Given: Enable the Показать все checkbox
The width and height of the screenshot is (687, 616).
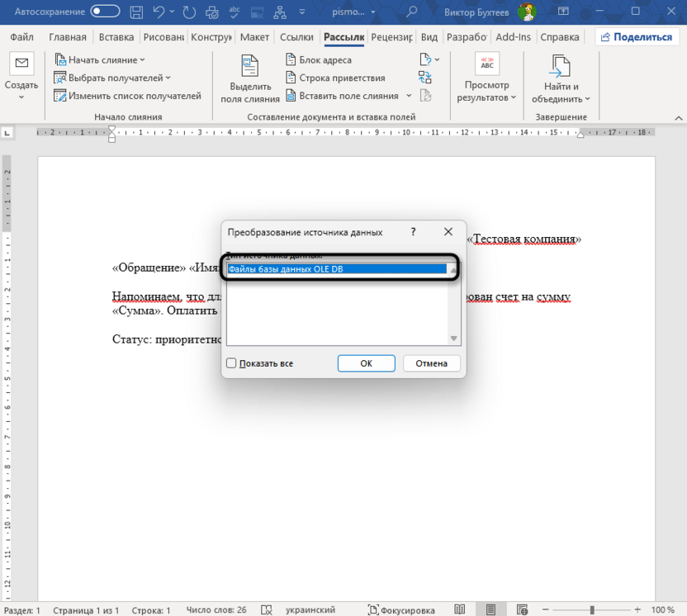Looking at the screenshot, I should 231,363.
